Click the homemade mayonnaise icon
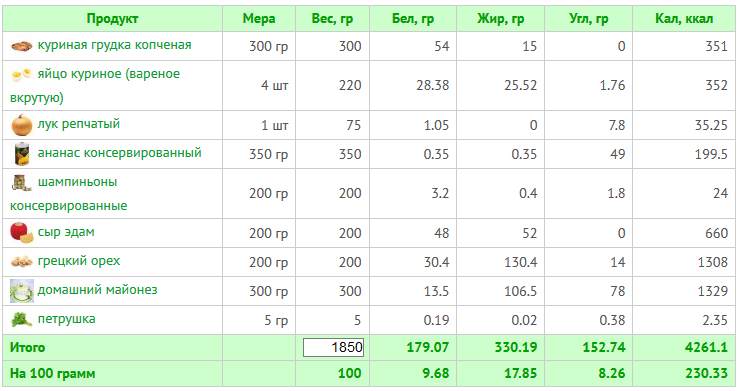737x391 pixels. pos(22,291)
